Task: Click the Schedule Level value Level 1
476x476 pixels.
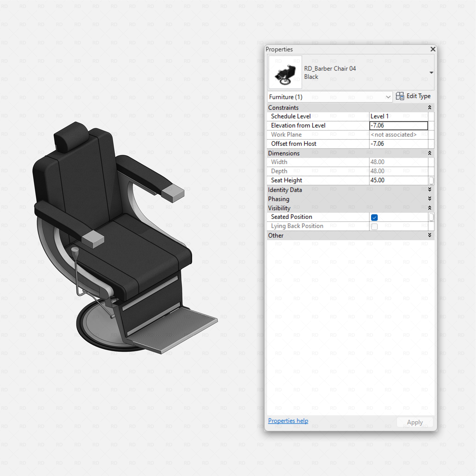Action: [x=398, y=116]
